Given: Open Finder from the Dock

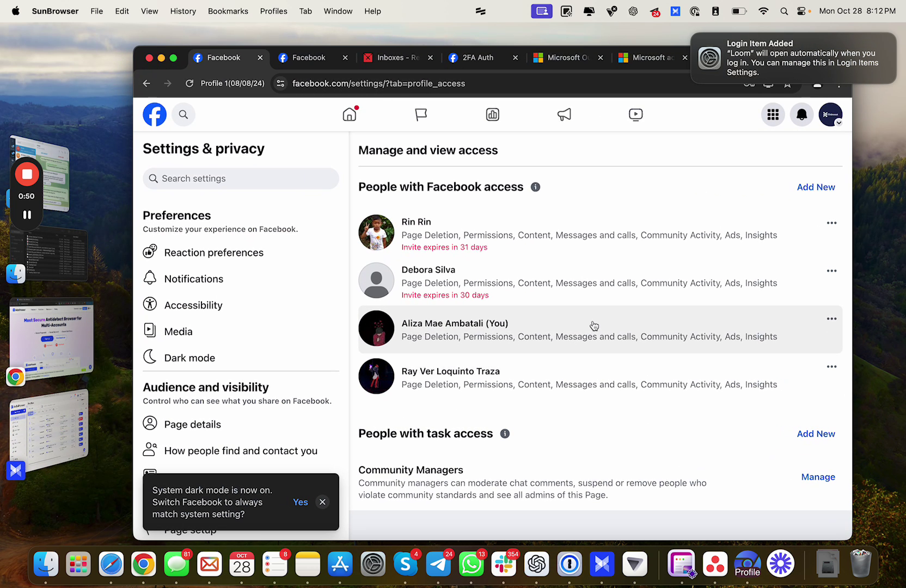Looking at the screenshot, I should (46, 564).
